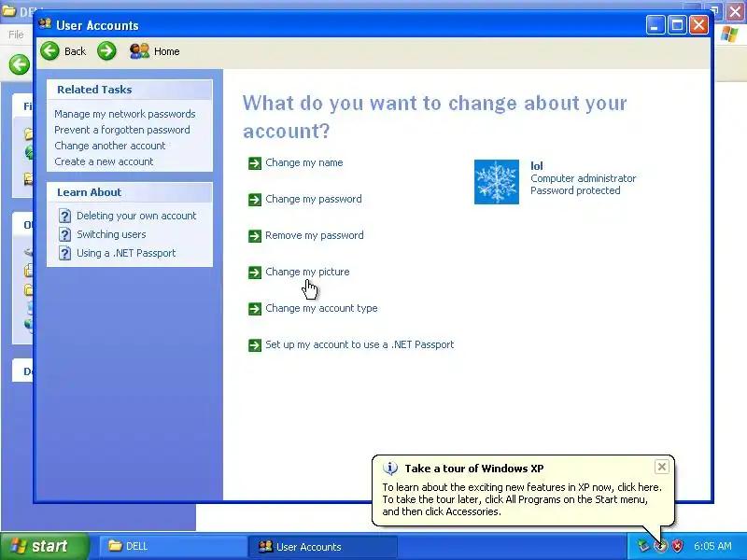Viewport: 747px width, 560px height.
Task: Click the network connection tray icon
Action: click(x=643, y=546)
